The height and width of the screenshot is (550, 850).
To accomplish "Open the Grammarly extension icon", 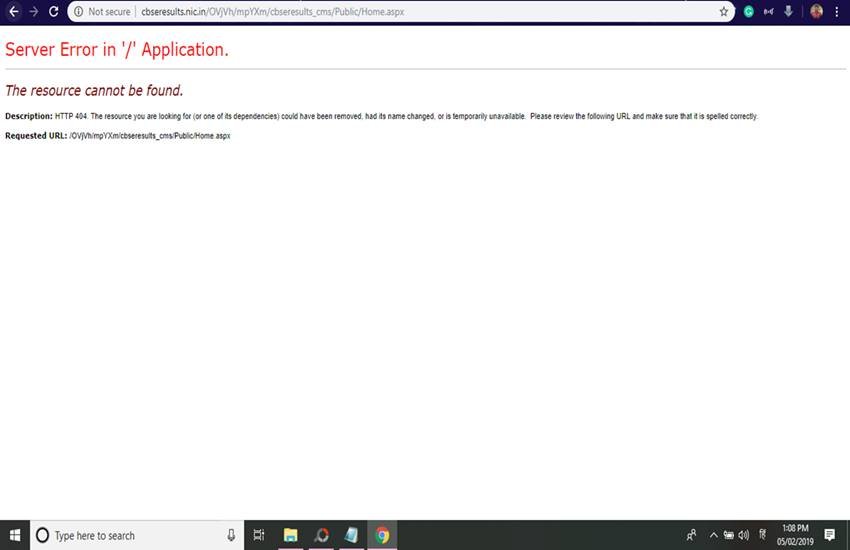I will click(749, 11).
